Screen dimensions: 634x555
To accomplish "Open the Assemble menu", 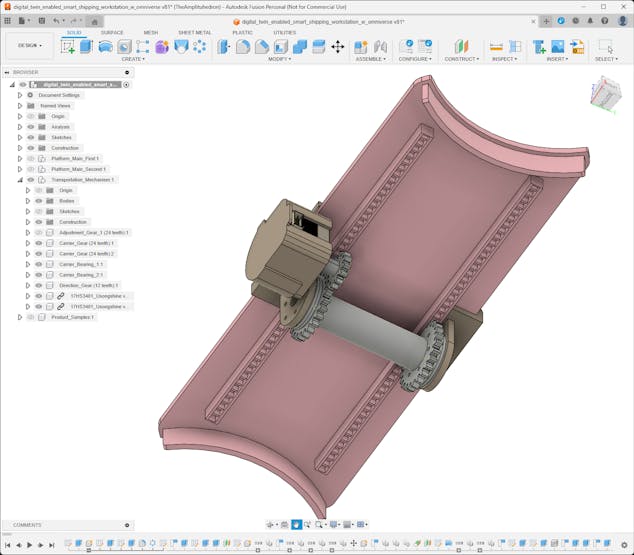I will 370,59.
